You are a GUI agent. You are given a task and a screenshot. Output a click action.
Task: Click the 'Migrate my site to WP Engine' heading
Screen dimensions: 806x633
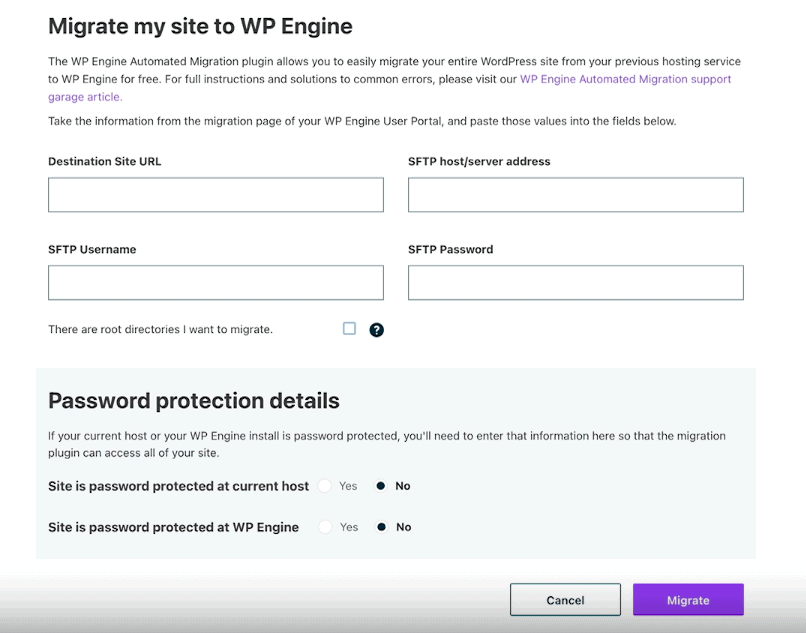pos(200,26)
